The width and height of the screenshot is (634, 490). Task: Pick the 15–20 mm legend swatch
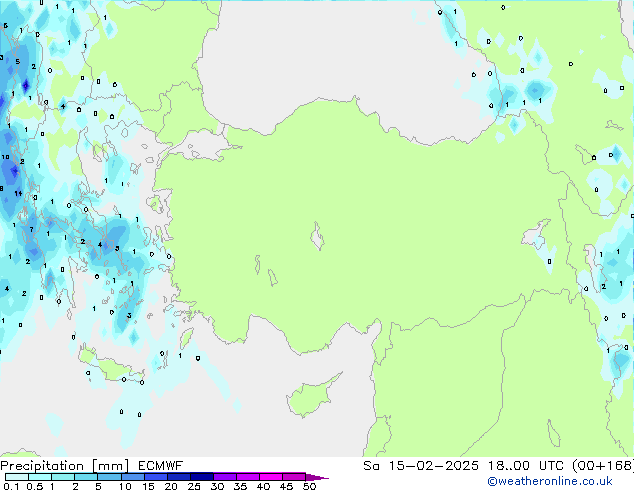[156, 477]
